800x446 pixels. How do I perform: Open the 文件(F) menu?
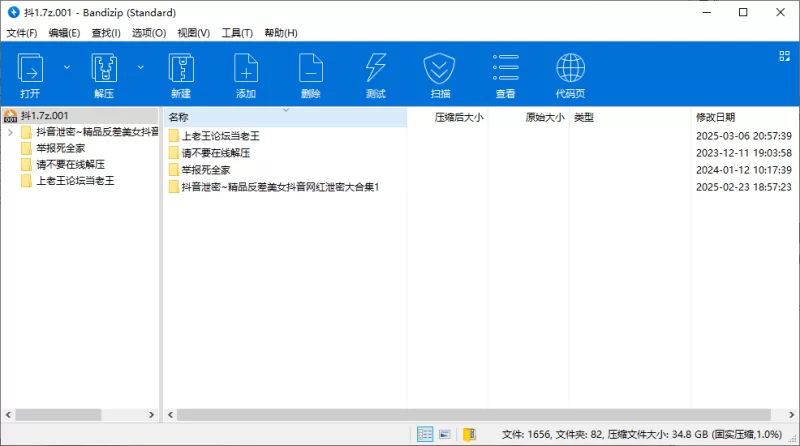(x=21, y=33)
